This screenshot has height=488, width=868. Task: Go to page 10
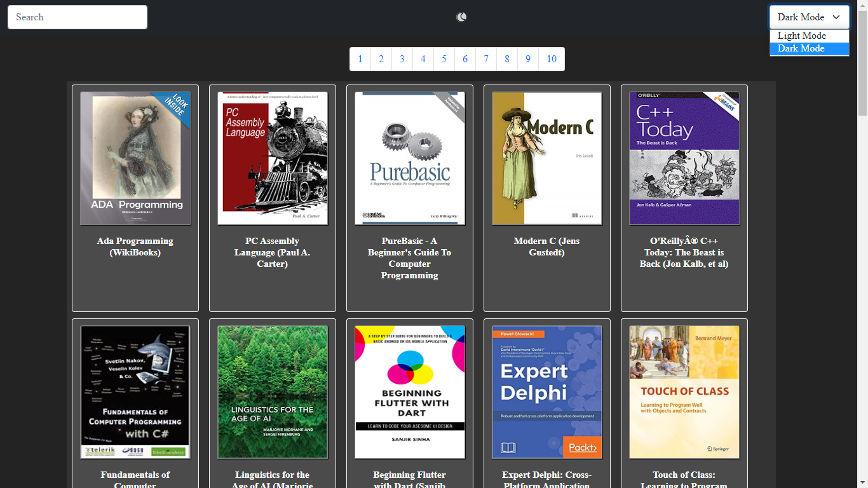[x=552, y=59]
